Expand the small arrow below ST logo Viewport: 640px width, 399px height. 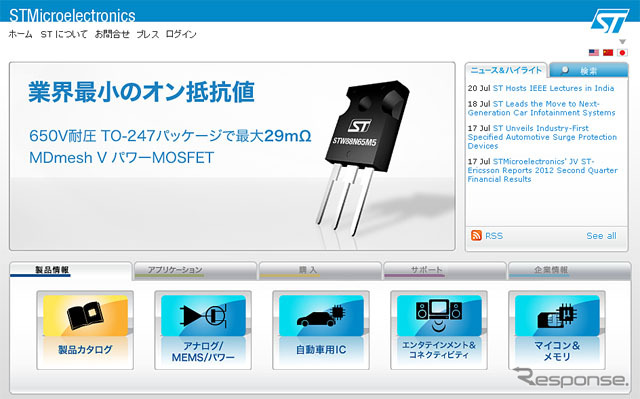[622, 42]
